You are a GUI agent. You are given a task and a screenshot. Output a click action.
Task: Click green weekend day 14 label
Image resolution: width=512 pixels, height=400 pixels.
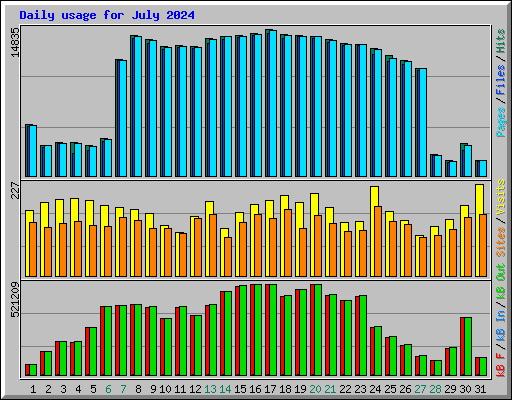click(x=225, y=389)
